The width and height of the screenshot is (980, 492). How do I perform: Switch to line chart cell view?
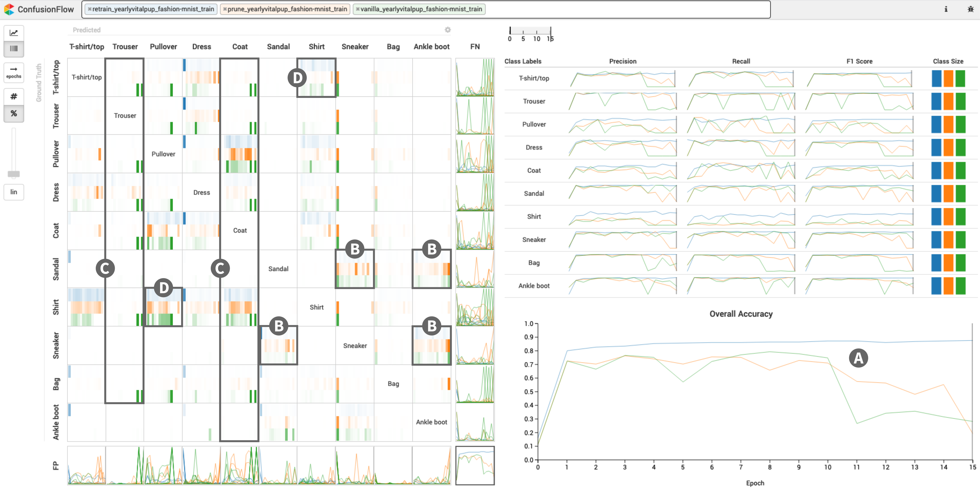pos(14,33)
